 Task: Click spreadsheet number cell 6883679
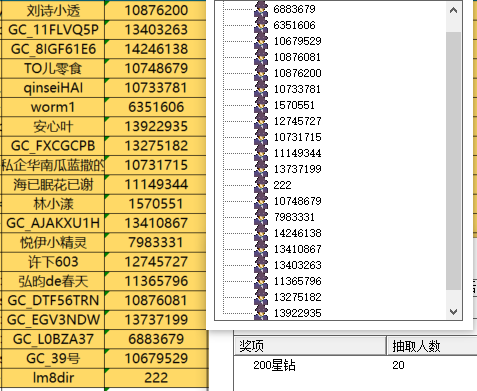(x=156, y=339)
